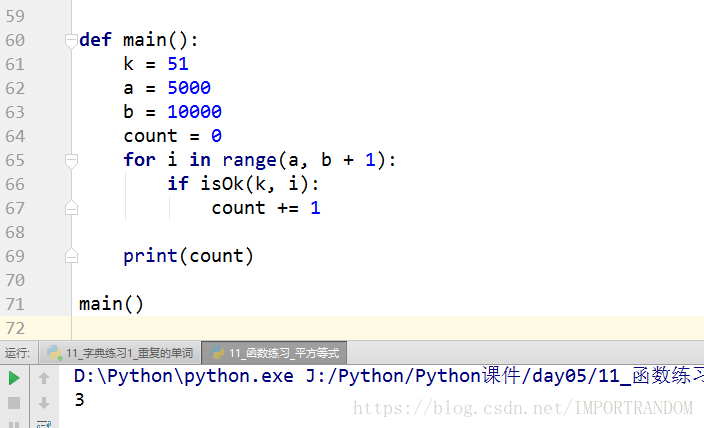This screenshot has height=428, width=704.
Task: Click the value 51 on line 61
Action: tap(178, 64)
